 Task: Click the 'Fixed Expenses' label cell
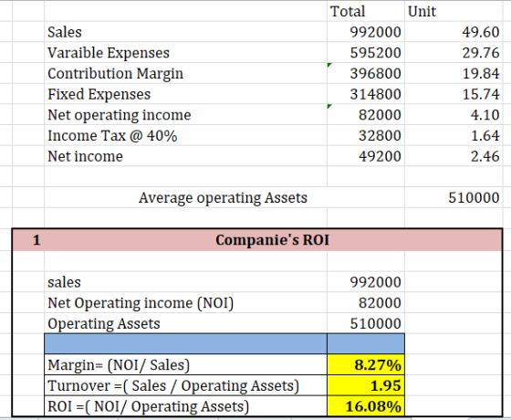tap(186, 94)
